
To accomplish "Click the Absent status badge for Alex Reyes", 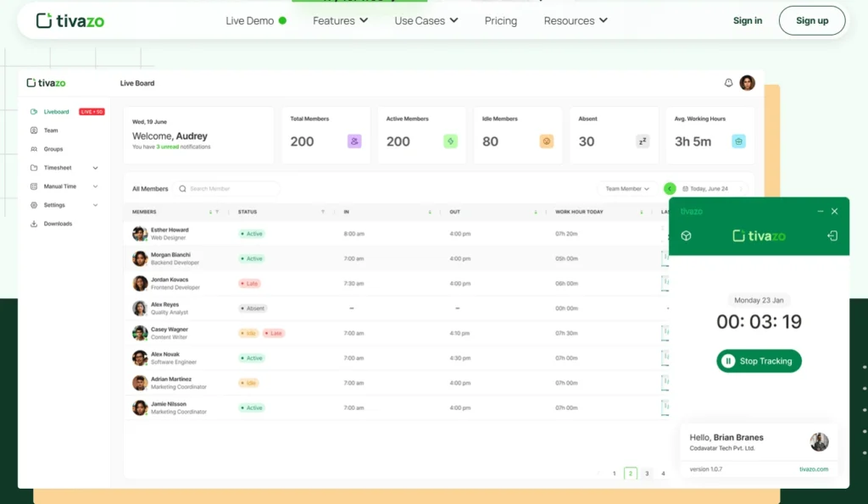I will click(253, 308).
